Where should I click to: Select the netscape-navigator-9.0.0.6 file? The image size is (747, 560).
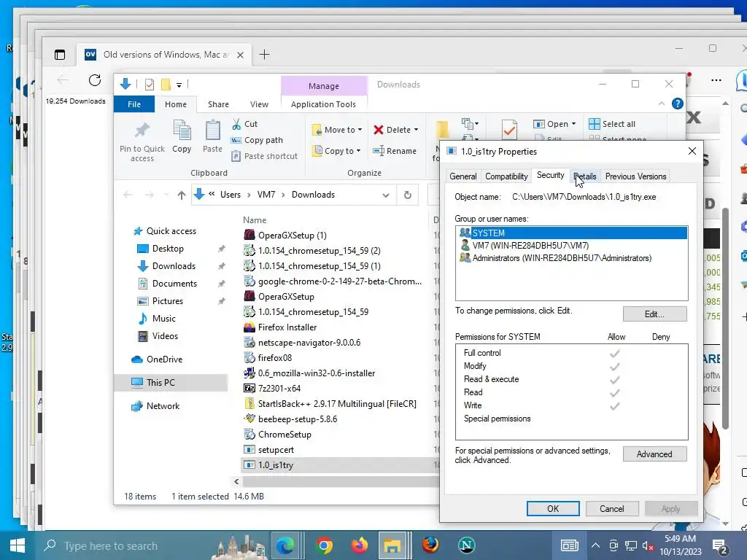pyautogui.click(x=309, y=343)
